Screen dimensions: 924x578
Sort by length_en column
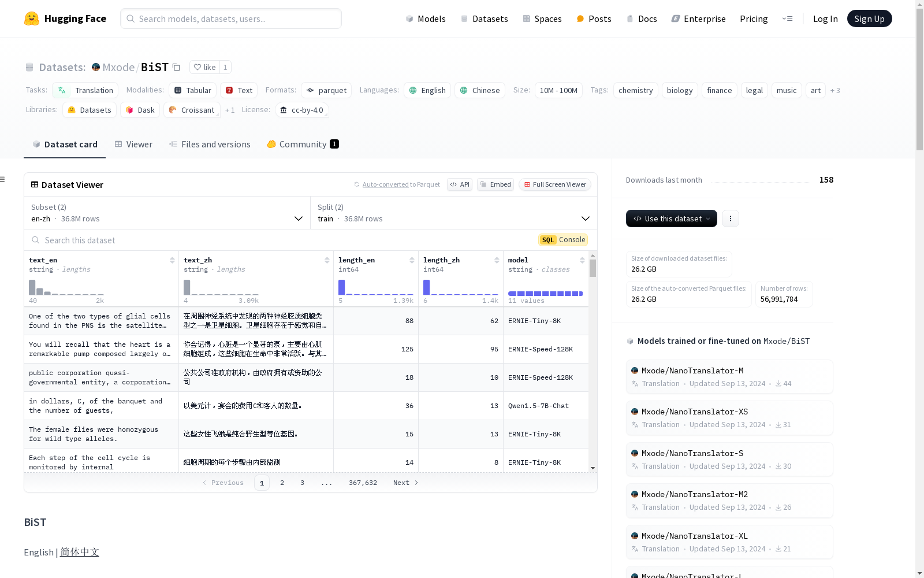click(x=412, y=260)
